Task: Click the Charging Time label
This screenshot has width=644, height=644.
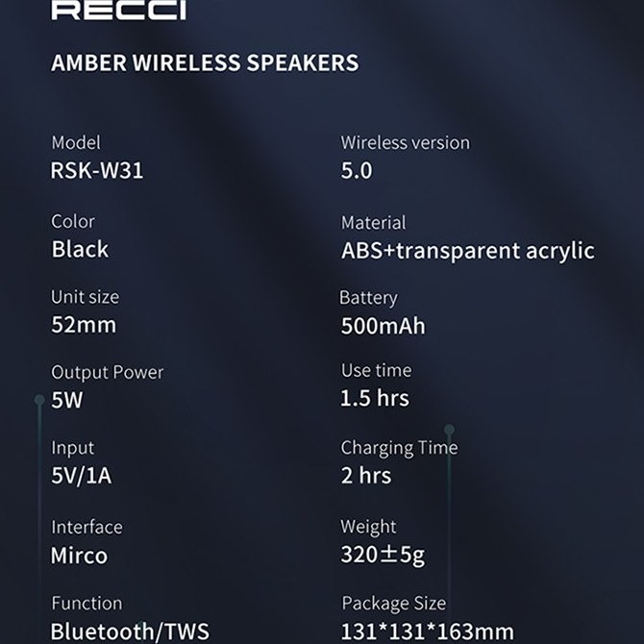Action: click(x=399, y=447)
